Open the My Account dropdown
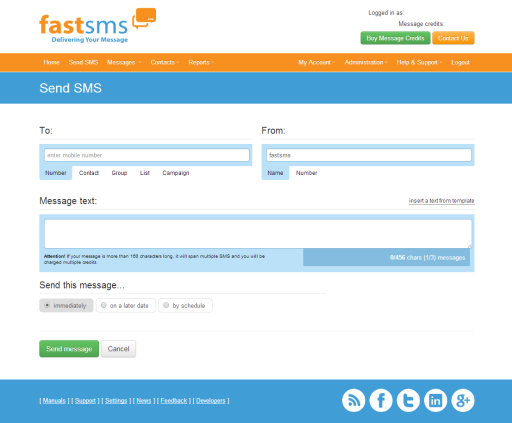 pyautogui.click(x=317, y=62)
